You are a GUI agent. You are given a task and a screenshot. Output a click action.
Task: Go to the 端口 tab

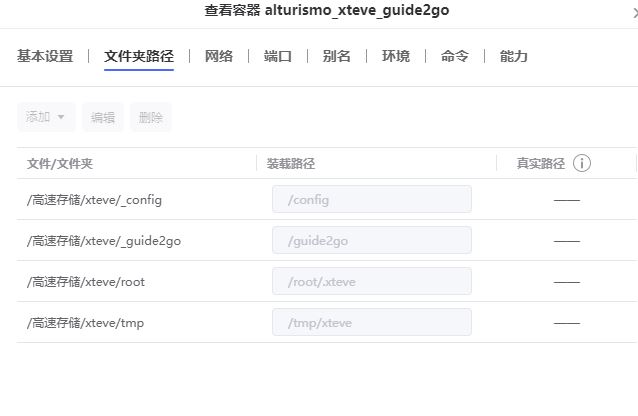click(278, 56)
